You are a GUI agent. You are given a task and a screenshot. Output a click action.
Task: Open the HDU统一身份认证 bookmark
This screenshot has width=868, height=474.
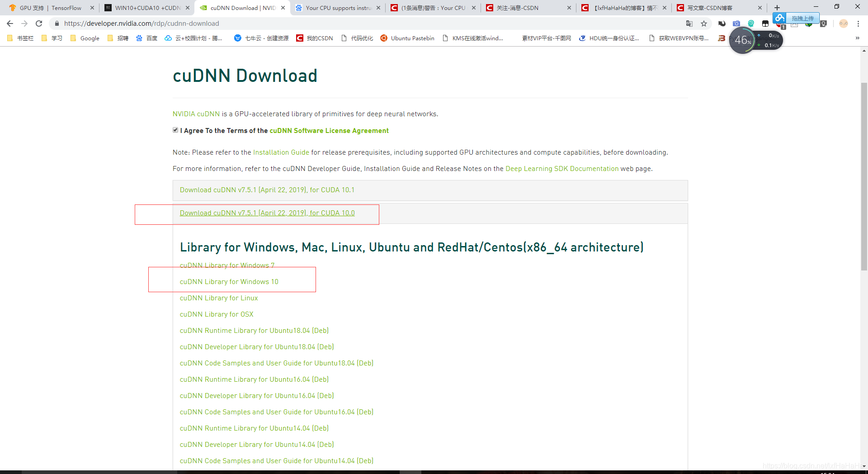click(609, 38)
